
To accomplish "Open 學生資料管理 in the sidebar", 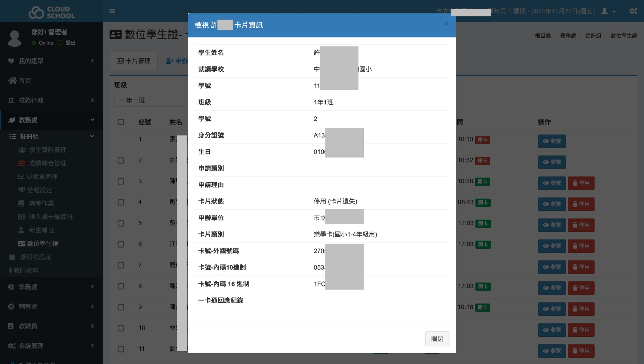I will (48, 150).
